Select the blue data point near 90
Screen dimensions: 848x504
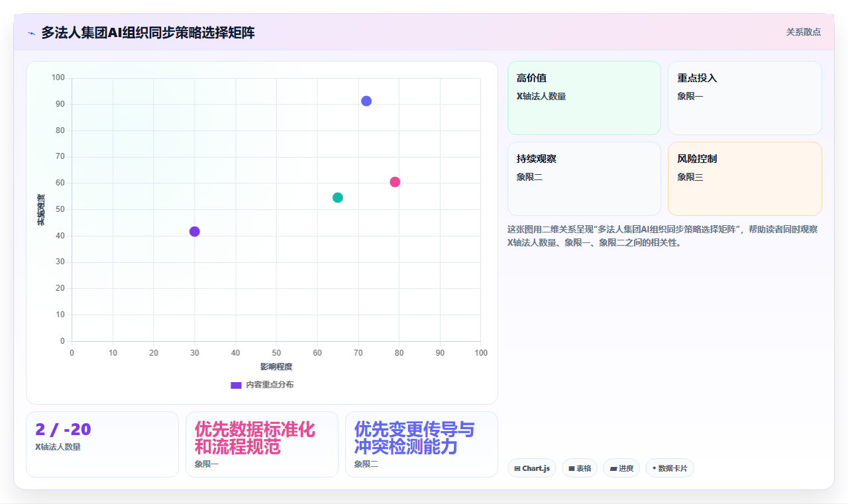pyautogui.click(x=366, y=101)
